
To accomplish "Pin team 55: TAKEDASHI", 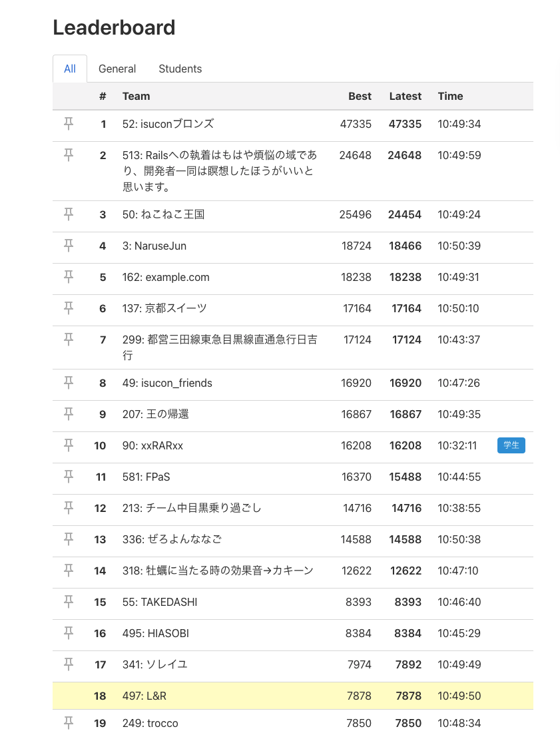I will [69, 601].
